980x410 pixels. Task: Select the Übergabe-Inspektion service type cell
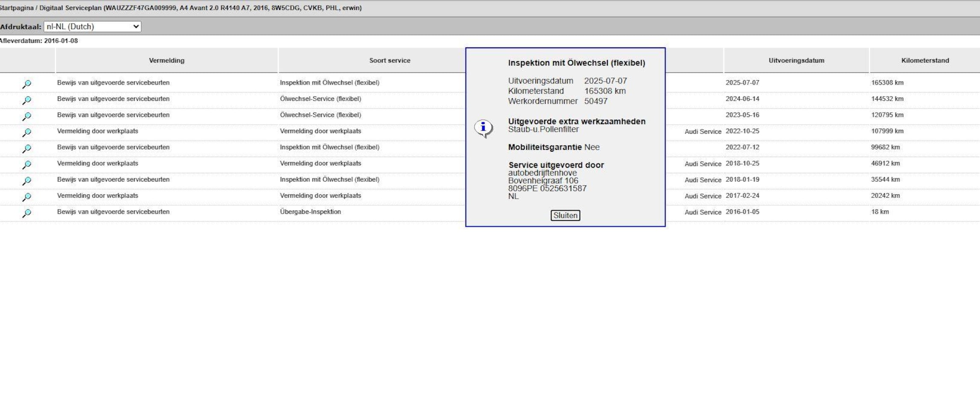tap(310, 212)
